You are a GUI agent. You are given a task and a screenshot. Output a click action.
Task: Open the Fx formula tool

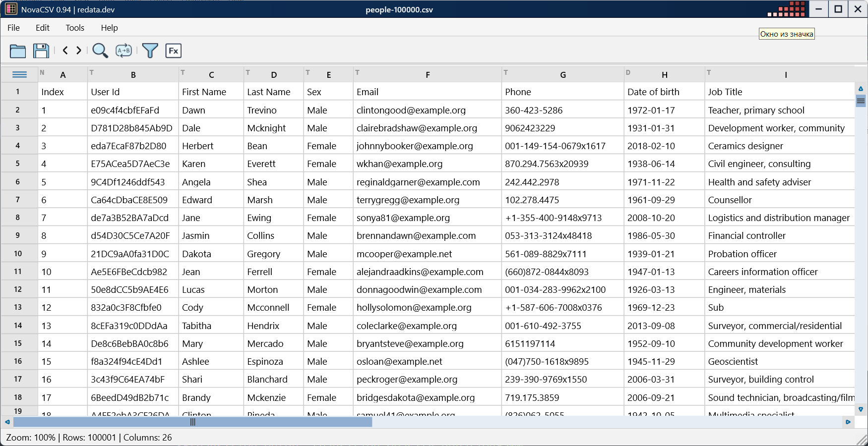(173, 51)
